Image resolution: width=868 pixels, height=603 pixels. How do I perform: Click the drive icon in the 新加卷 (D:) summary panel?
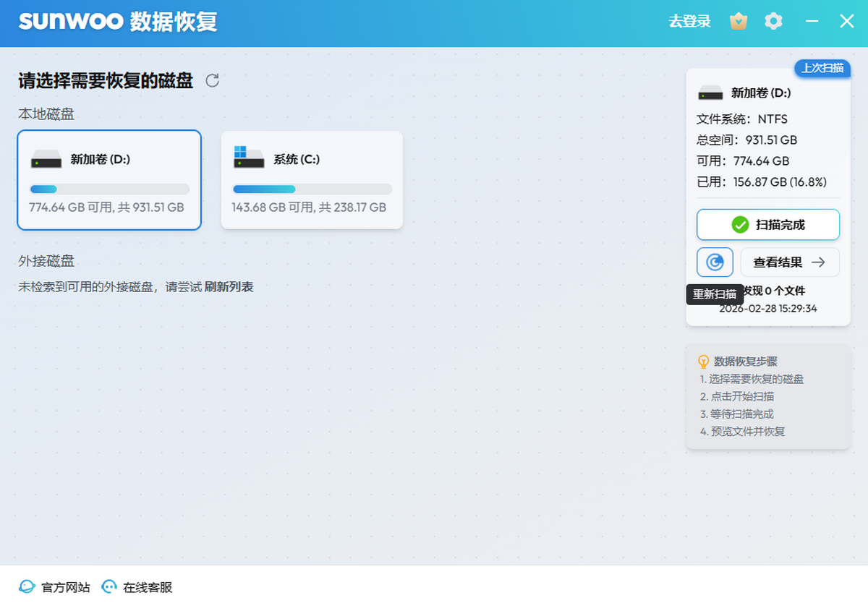click(710, 93)
